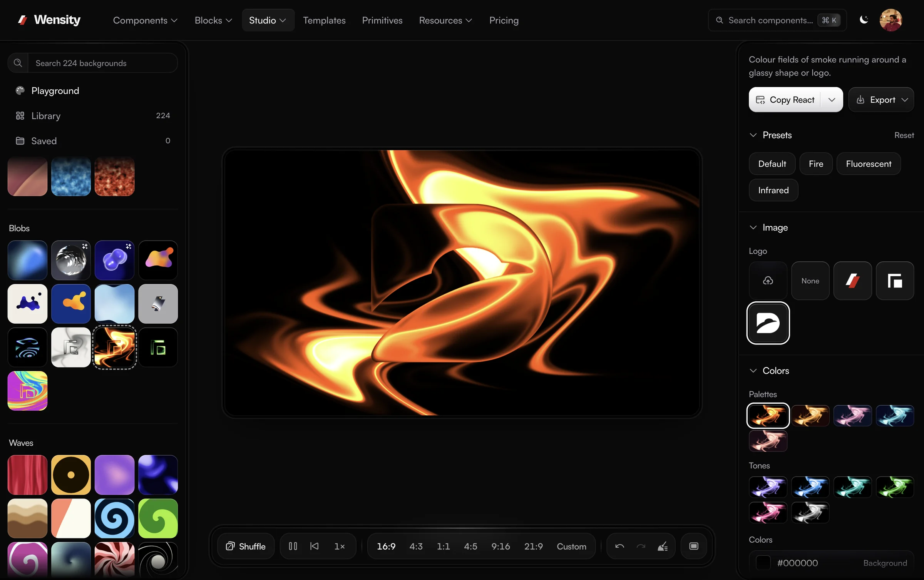
Task: Open the Export dropdown
Action: click(x=881, y=100)
